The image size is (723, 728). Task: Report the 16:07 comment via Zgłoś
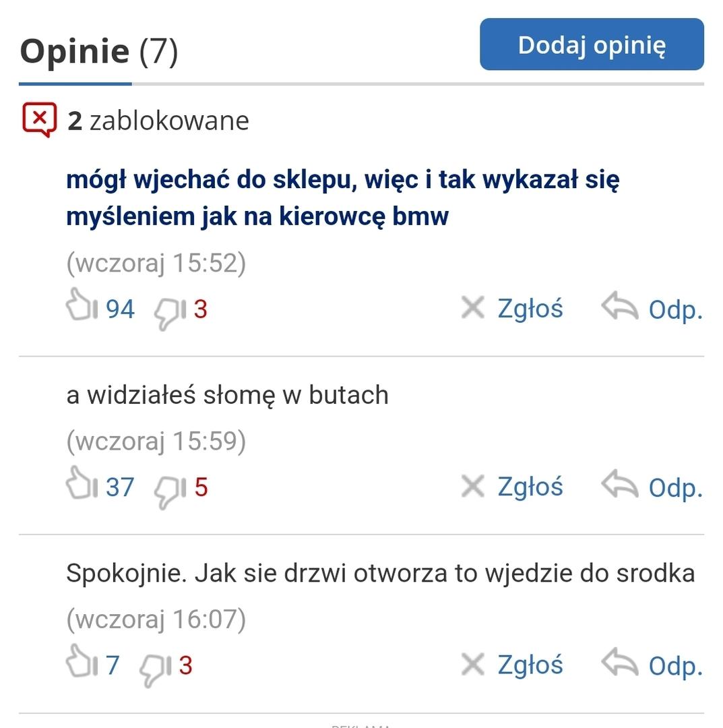tap(530, 664)
